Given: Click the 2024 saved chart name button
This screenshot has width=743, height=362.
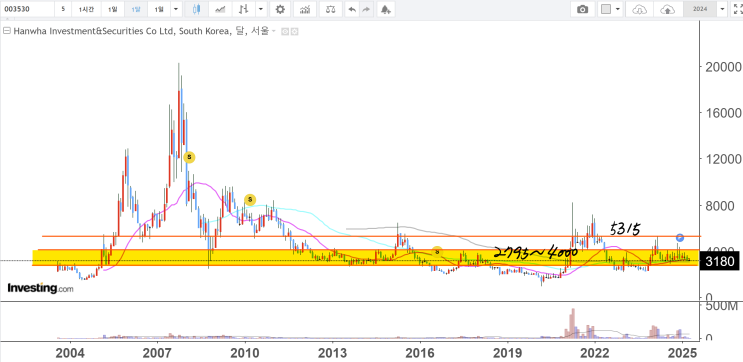Looking at the screenshot, I should click(700, 9).
